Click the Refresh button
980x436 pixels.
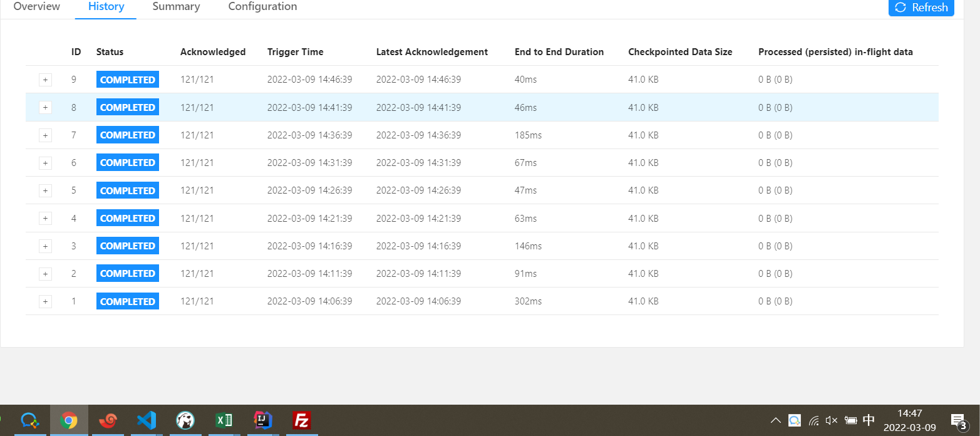click(921, 8)
